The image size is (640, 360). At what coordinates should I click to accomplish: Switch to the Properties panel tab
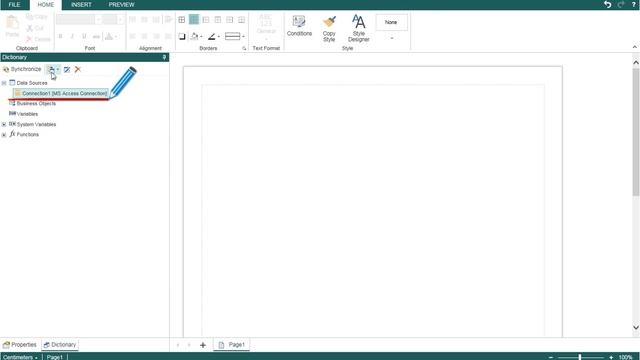(x=20, y=345)
